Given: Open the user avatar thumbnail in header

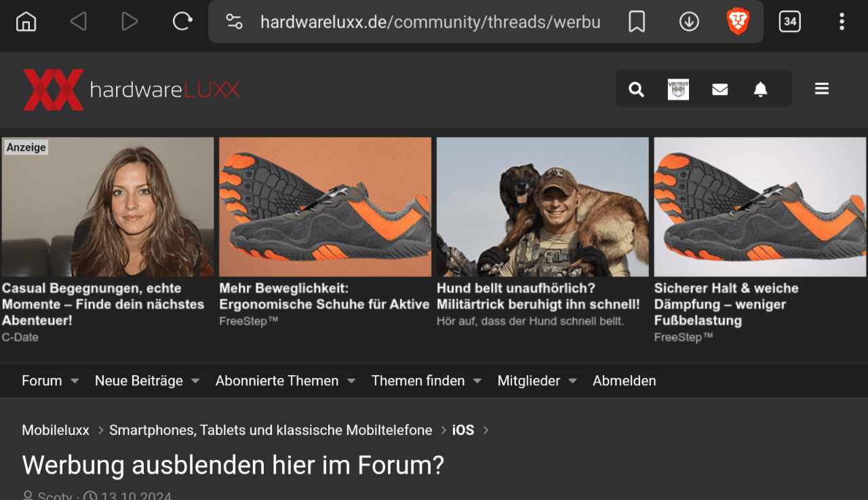Looking at the screenshot, I should (678, 89).
